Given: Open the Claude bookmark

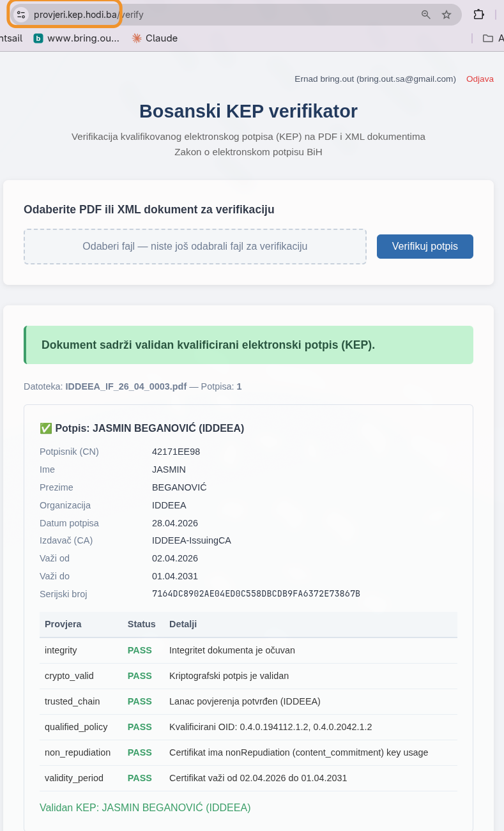Looking at the screenshot, I should click(x=155, y=38).
